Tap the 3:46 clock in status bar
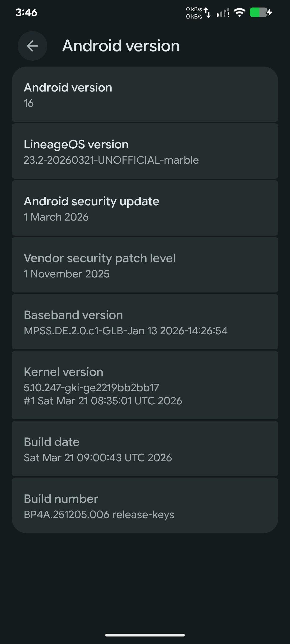Image resolution: width=290 pixels, height=644 pixels. (26, 12)
